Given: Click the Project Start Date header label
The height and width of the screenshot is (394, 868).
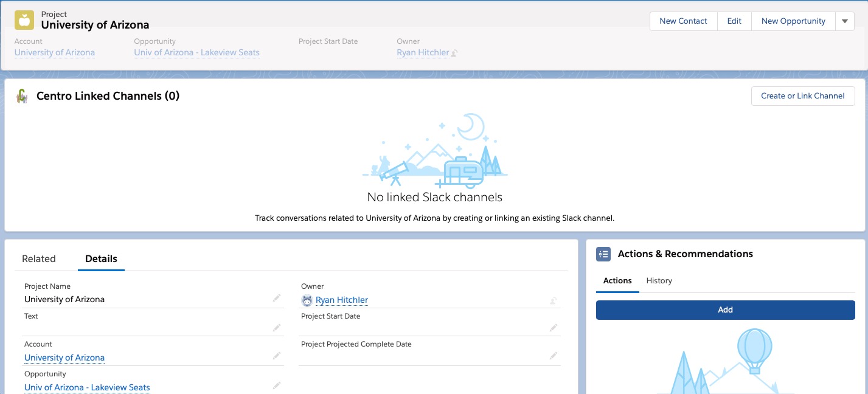Looking at the screenshot, I should [328, 41].
